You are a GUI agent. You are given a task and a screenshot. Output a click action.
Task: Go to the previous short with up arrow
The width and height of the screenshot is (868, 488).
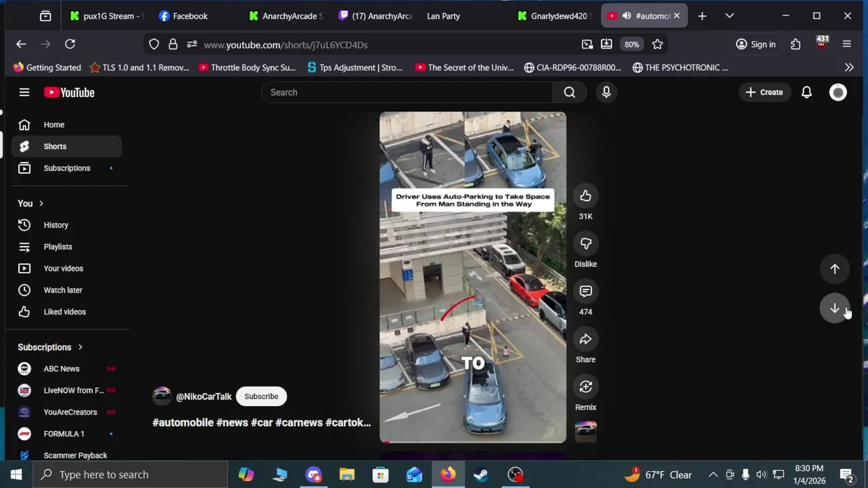pos(835,269)
